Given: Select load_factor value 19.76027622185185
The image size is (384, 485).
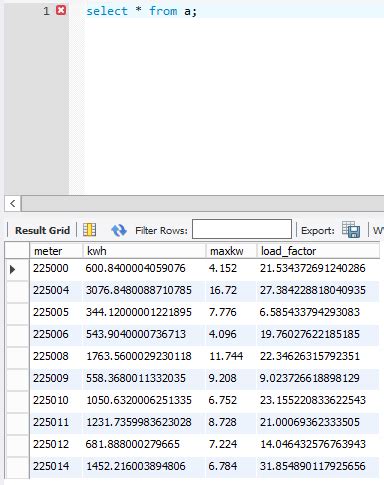Looking at the screenshot, I should (318, 334).
